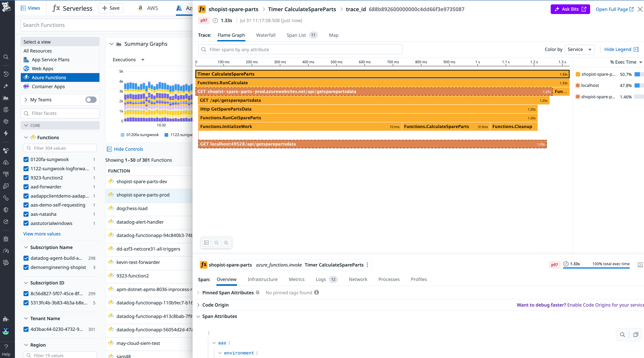The height and width of the screenshot is (358, 644).
Task: Click the pin icon beside Pinned Span Attributes
Action: 258,293
